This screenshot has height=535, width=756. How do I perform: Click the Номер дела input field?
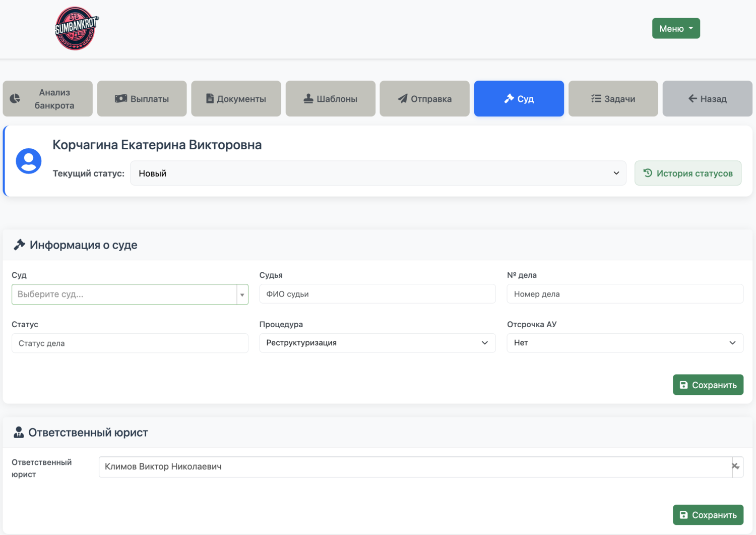click(625, 294)
